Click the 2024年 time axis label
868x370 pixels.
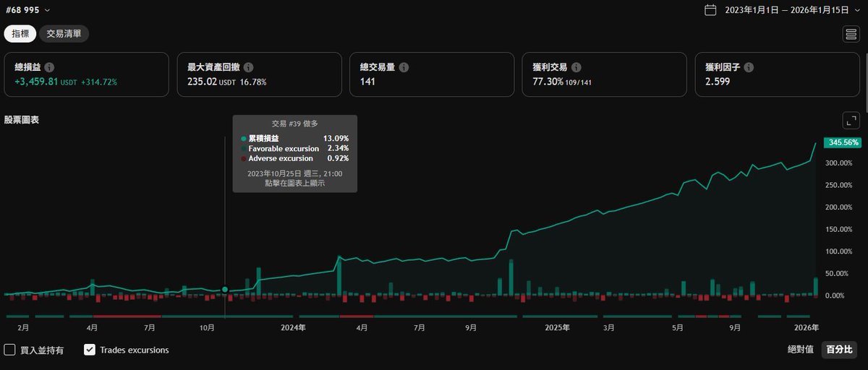click(293, 327)
